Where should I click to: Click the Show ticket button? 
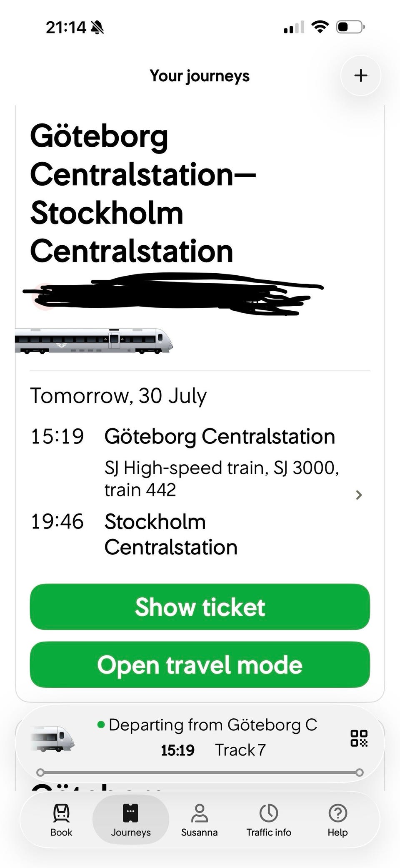point(200,607)
